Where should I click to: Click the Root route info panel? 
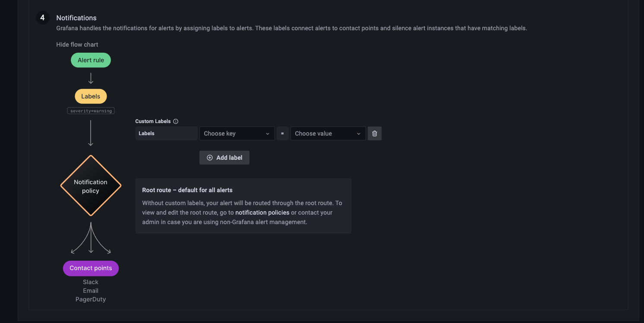tap(243, 206)
